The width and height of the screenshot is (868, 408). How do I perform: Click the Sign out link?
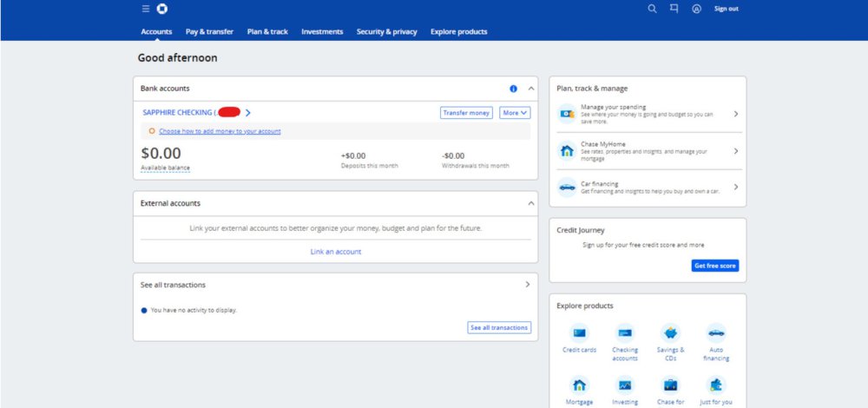pyautogui.click(x=727, y=9)
